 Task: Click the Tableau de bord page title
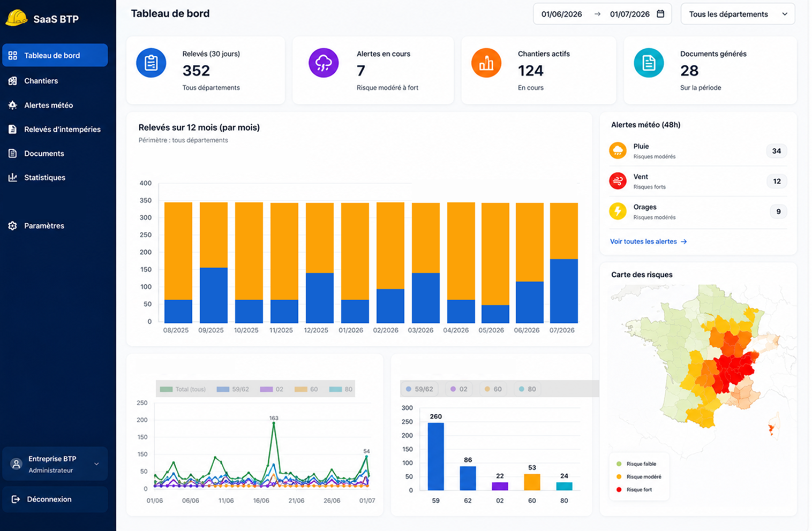[170, 13]
